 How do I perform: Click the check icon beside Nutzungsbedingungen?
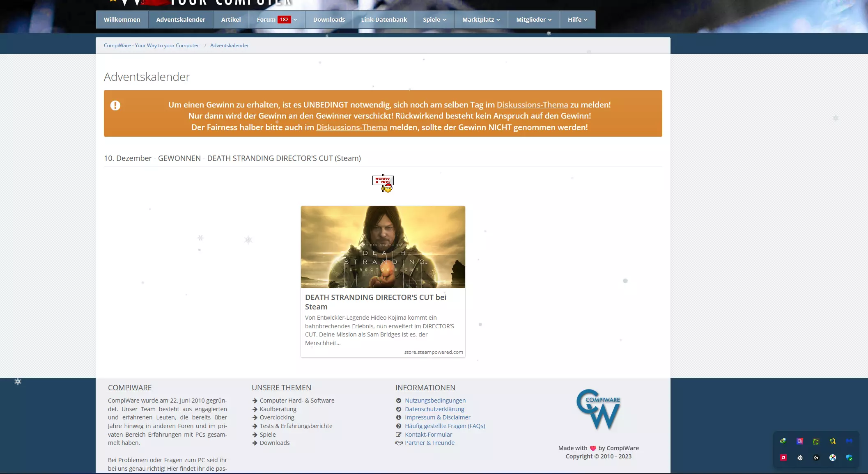pyautogui.click(x=398, y=401)
